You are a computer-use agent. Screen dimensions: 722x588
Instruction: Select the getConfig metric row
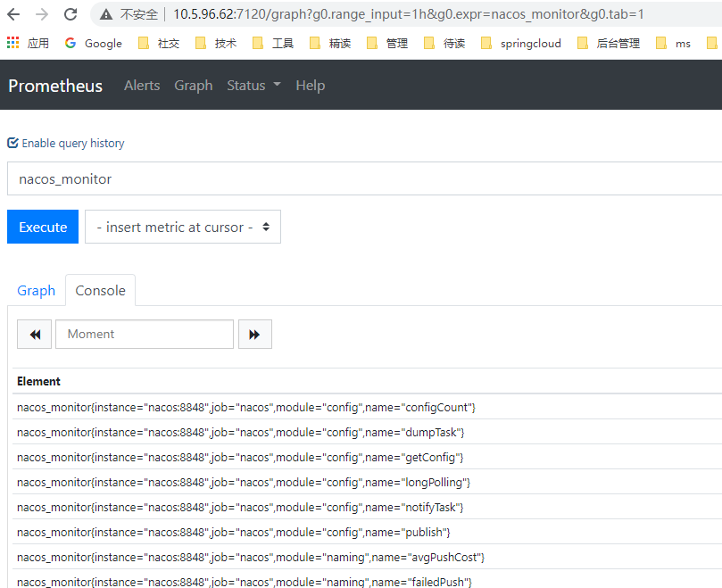[368, 457]
